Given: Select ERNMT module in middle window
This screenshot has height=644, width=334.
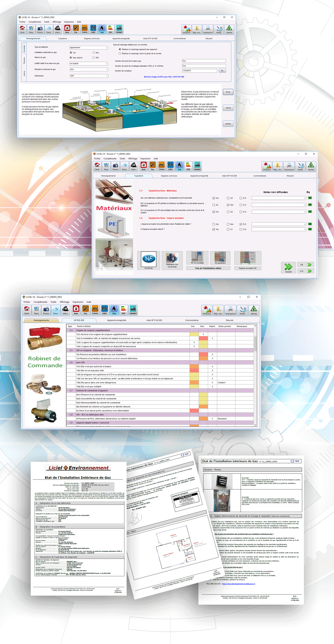Looking at the screenshot, I should [x=197, y=166].
